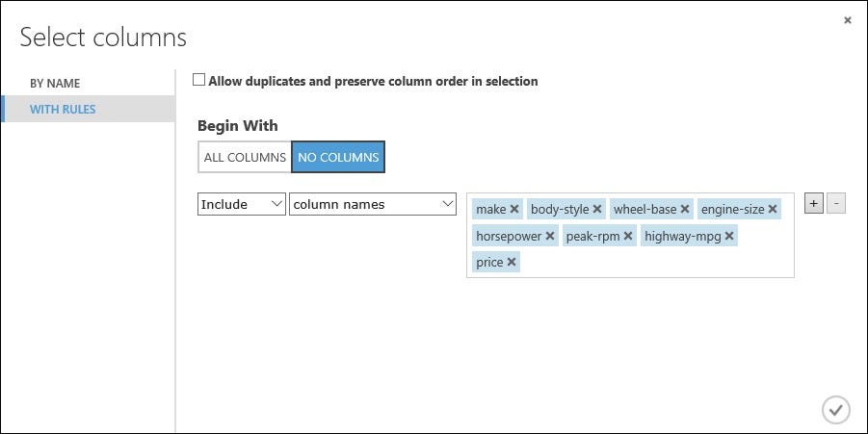Remove the peak-rpm column tag
This screenshot has width=868, height=434.
(628, 236)
